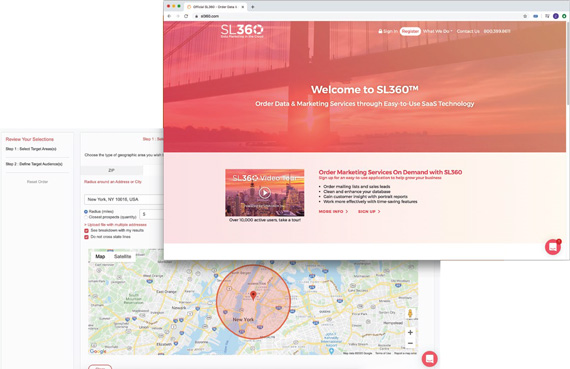Click the radius value field showing 5

152,214
